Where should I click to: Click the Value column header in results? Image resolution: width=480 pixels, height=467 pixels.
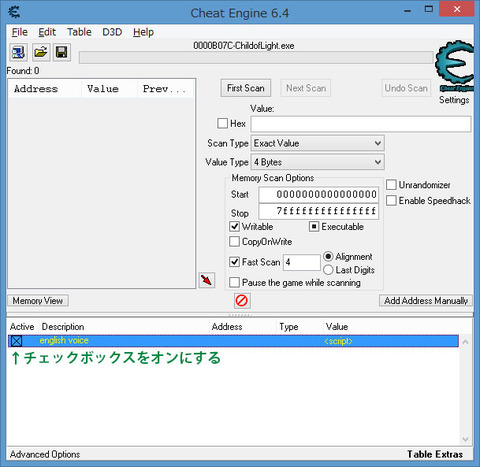click(109, 89)
